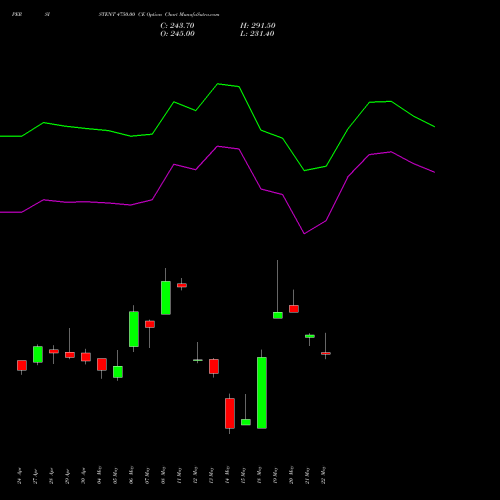
Task: Click the red candle above 13 May
Action: point(214,366)
